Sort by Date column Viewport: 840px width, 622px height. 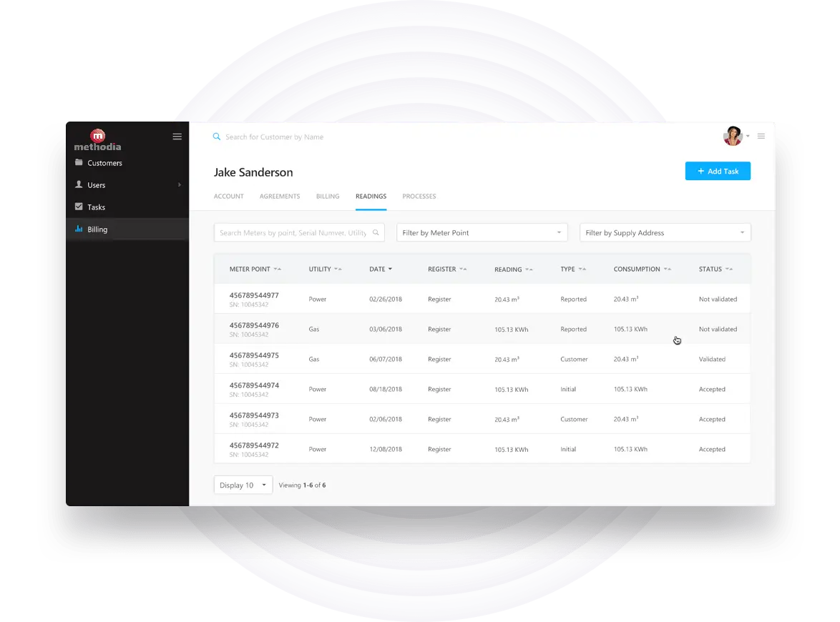381,270
